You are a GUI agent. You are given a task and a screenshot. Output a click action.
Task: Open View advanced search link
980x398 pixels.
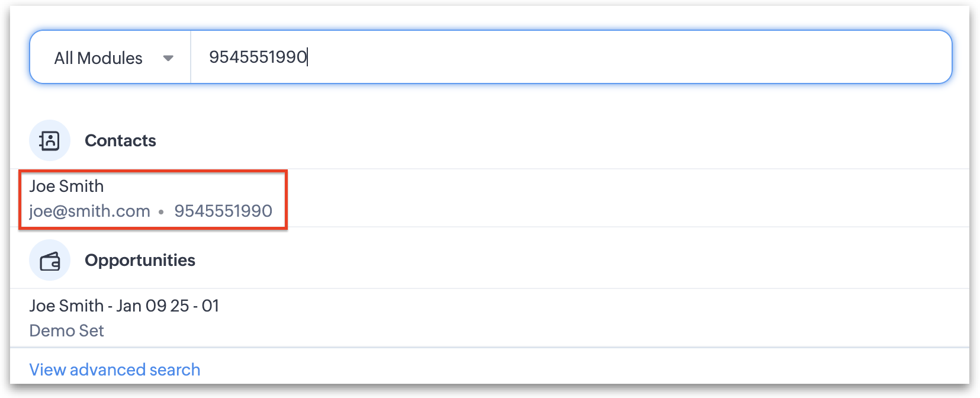tap(115, 370)
